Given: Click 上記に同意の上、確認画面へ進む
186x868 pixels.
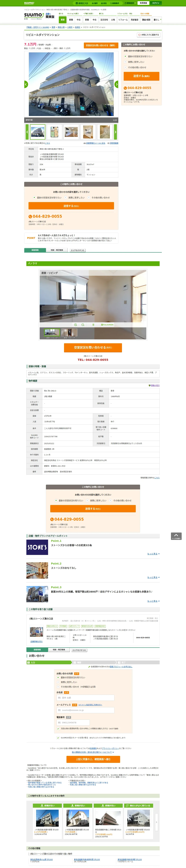Looking at the screenshot, I should 93,759.
